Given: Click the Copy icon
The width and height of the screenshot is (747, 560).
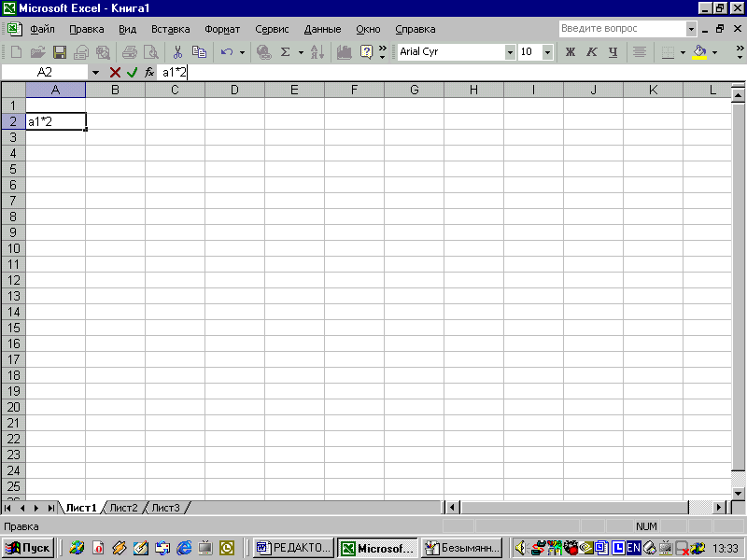Looking at the screenshot, I should (199, 51).
